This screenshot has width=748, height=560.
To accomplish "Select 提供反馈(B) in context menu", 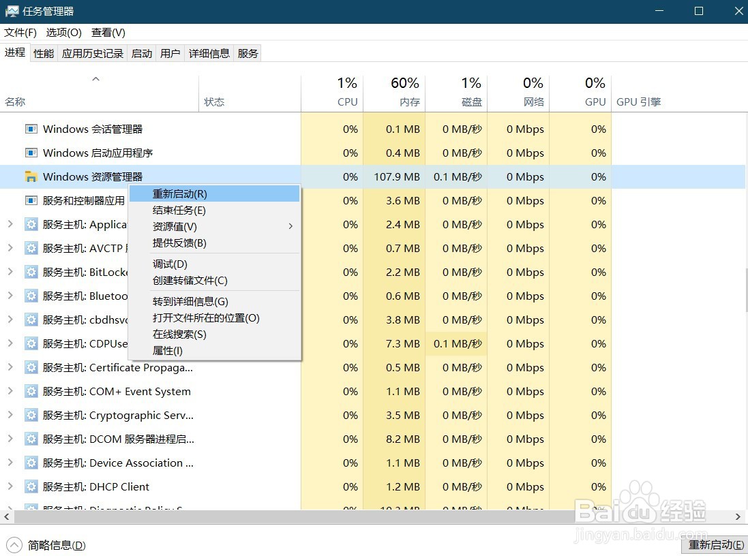I will click(x=214, y=243).
